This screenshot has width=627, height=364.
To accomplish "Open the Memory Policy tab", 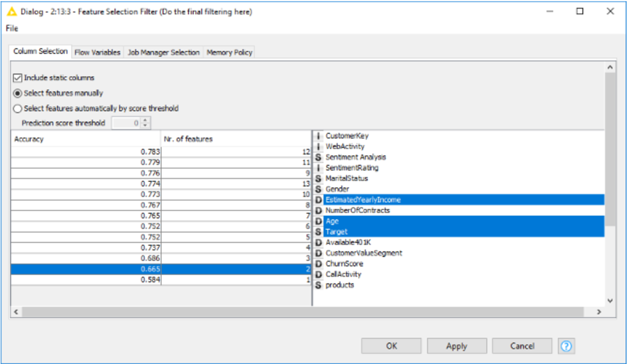I will [229, 52].
